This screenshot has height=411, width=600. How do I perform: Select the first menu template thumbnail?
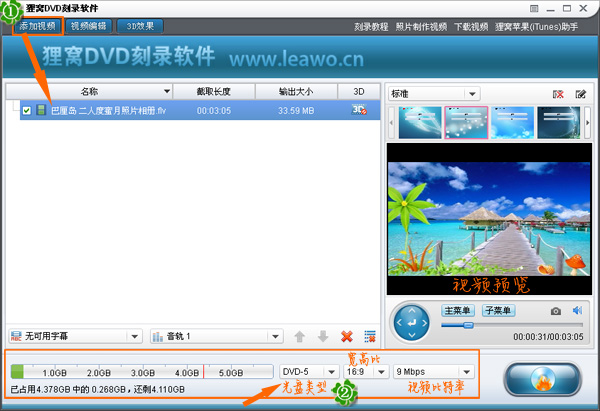[420, 122]
